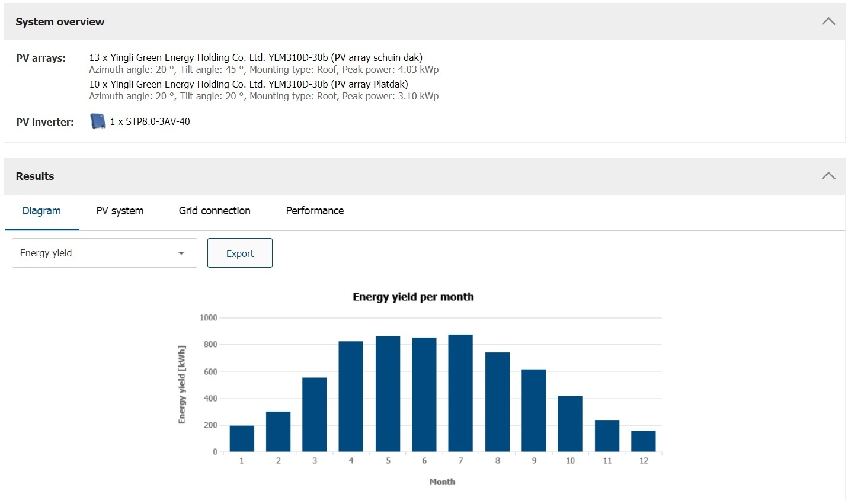Collapse the System overview section
848x504 pixels.
coord(828,22)
